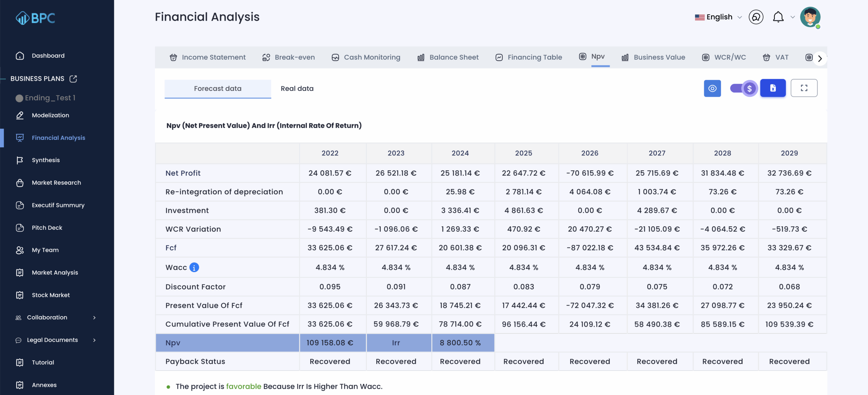This screenshot has height=395, width=868.
Task: Click the 2024 Investment value 3 336.41 €
Action: point(460,210)
